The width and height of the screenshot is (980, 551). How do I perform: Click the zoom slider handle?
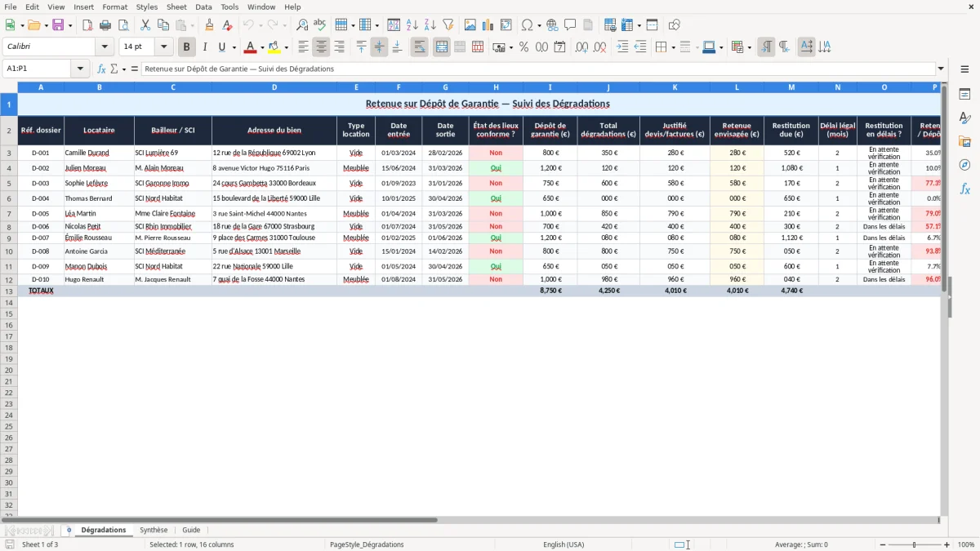[x=914, y=544]
